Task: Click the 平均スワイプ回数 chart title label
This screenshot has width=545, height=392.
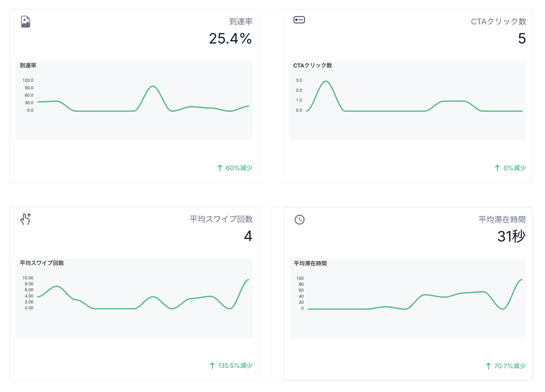Action: 42,263
